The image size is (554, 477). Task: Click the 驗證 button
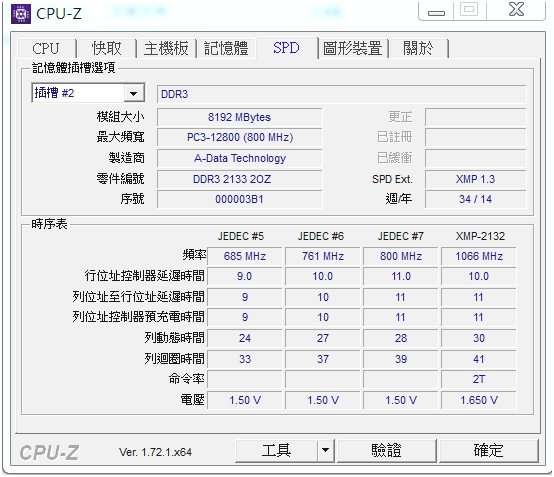coord(387,450)
